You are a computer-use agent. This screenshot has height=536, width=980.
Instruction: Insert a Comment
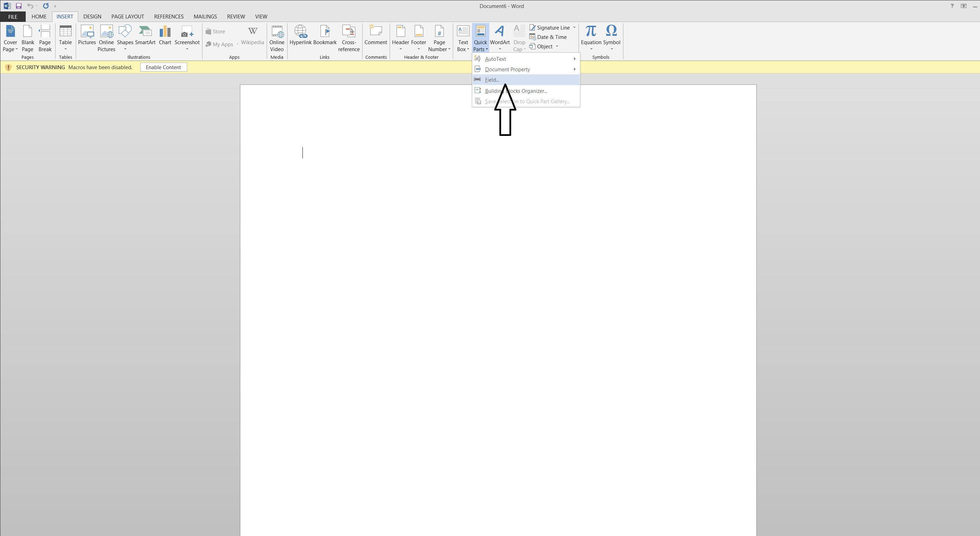(x=375, y=35)
